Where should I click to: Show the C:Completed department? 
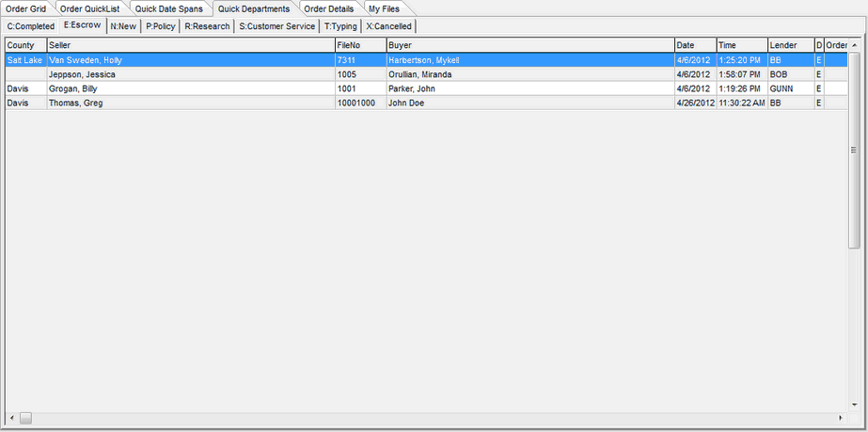click(x=30, y=26)
